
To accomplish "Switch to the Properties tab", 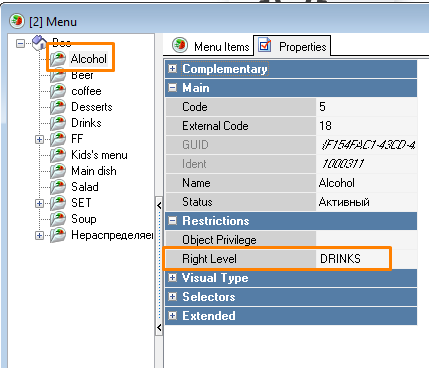I will (x=292, y=46).
